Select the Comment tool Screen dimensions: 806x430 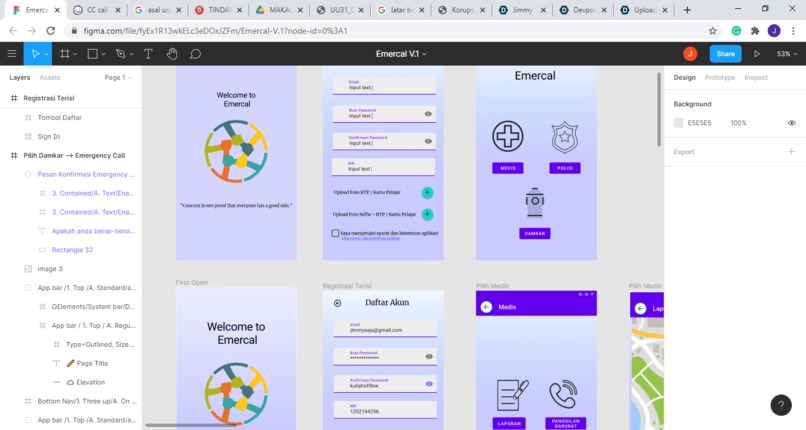pyautogui.click(x=195, y=53)
